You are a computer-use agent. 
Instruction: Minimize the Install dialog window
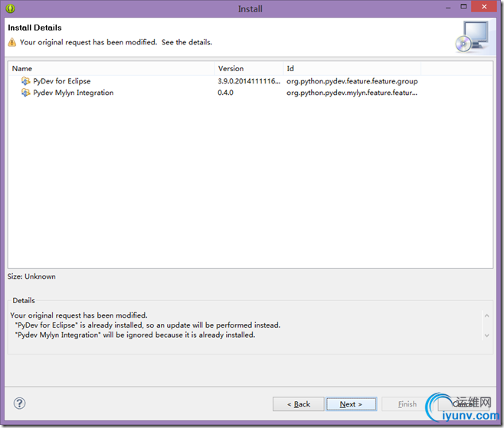click(448, 7)
